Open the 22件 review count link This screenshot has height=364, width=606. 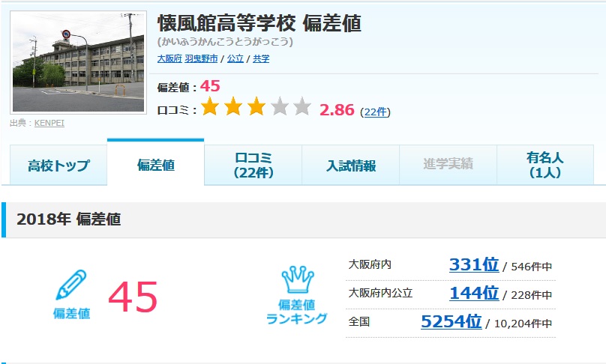pyautogui.click(x=375, y=112)
